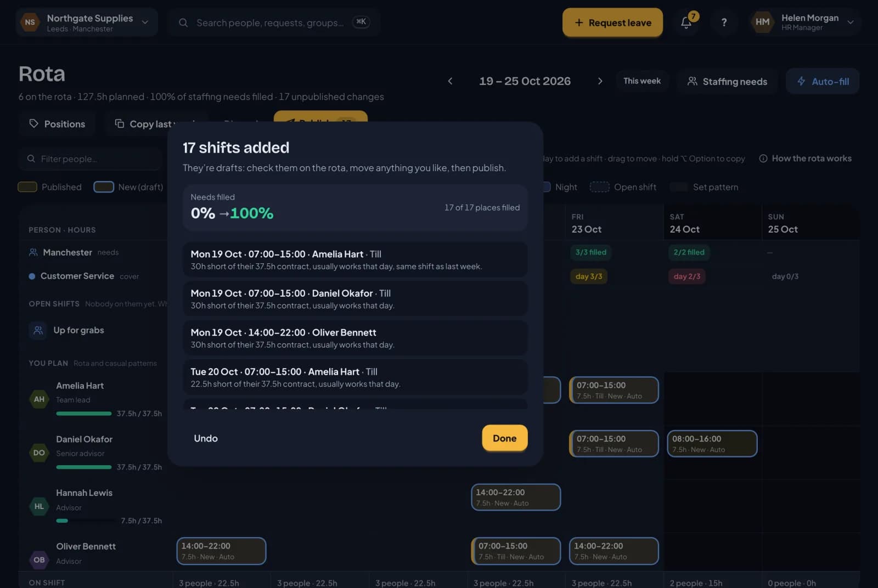Click the Sunday day 0/3 cover label
This screenshot has height=588, width=878.
785,276
